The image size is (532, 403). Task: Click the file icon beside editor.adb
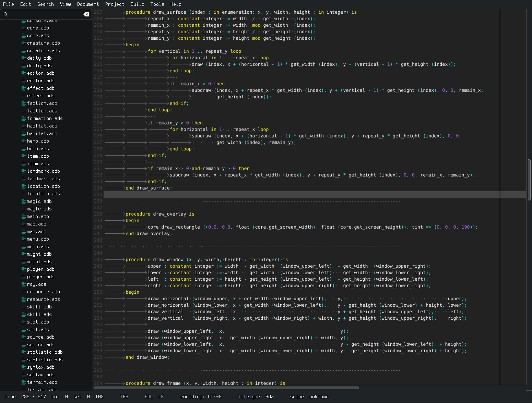pos(24,73)
